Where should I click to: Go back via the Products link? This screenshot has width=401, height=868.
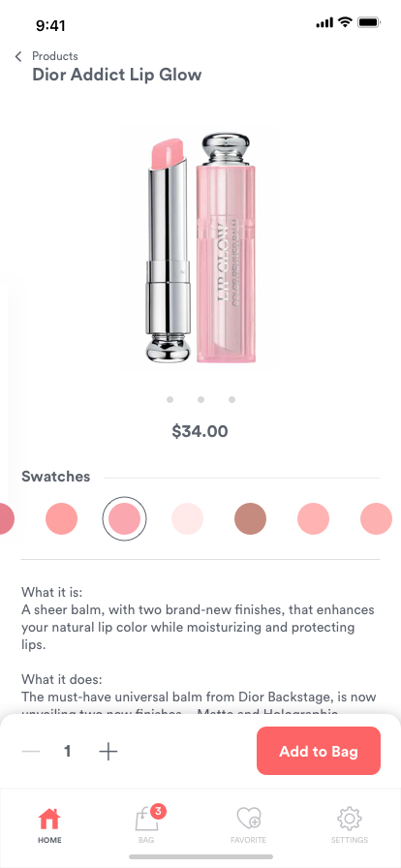pos(55,56)
